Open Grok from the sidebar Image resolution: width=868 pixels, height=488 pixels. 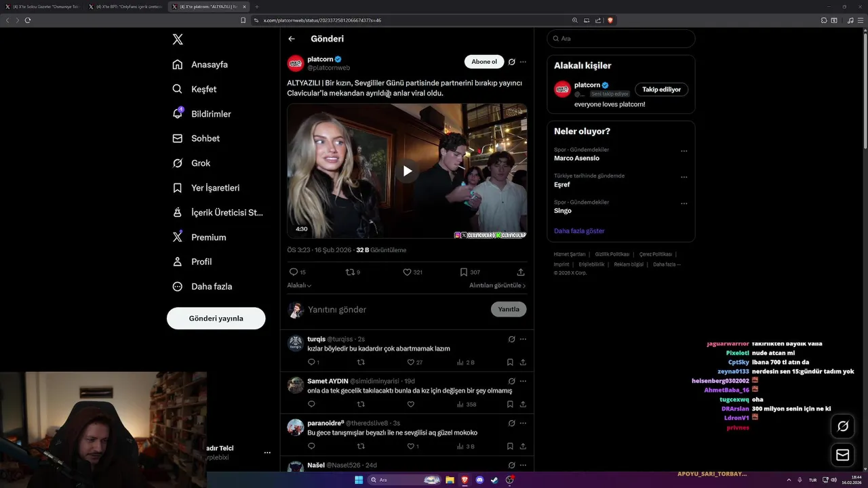[191, 163]
